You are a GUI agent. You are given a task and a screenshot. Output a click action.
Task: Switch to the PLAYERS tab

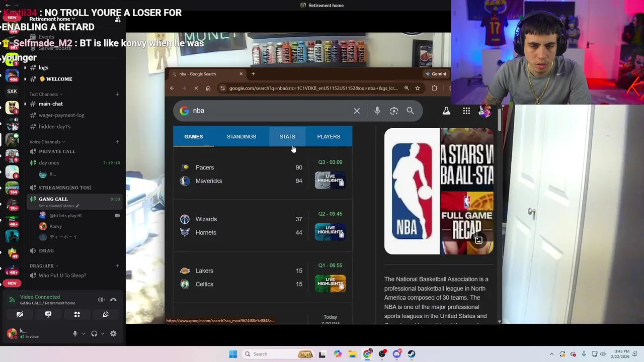pyautogui.click(x=329, y=137)
